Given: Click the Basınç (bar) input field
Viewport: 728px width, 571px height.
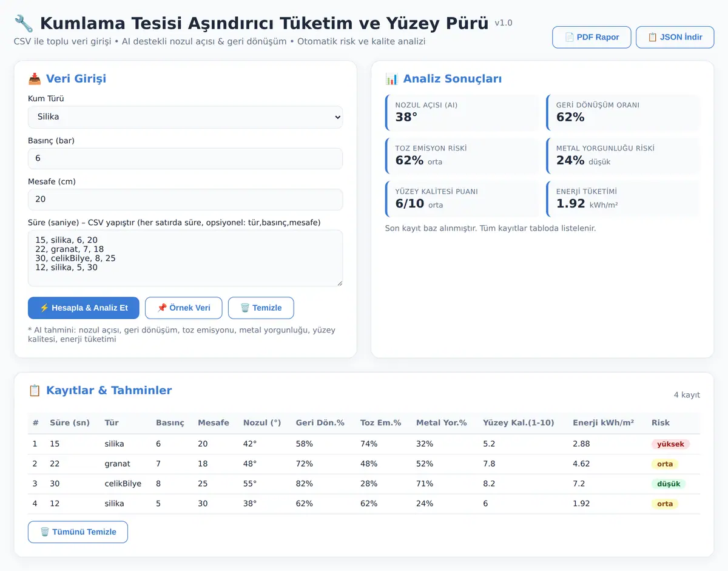Looking at the screenshot, I should click(185, 158).
